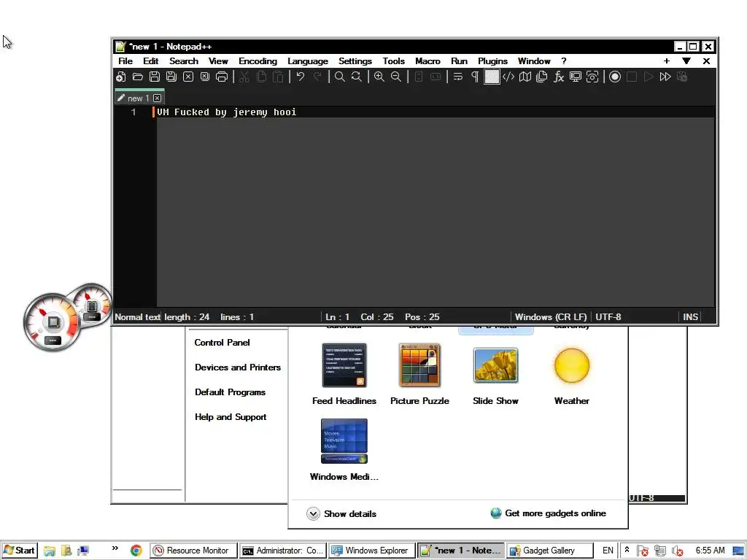The width and height of the screenshot is (747, 560).
Task: Toggle Word wrap in toolbar
Action: coord(458,77)
